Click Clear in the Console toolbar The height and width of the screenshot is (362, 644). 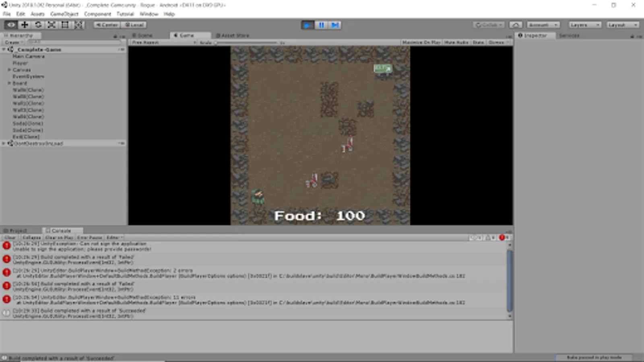[x=10, y=237]
